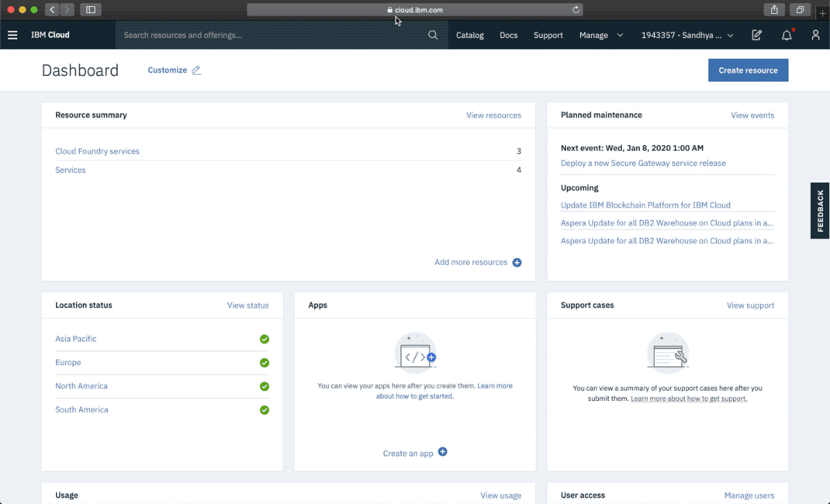The width and height of the screenshot is (830, 504).
Task: Click the plus icon by Add more resources
Action: pyautogui.click(x=517, y=263)
